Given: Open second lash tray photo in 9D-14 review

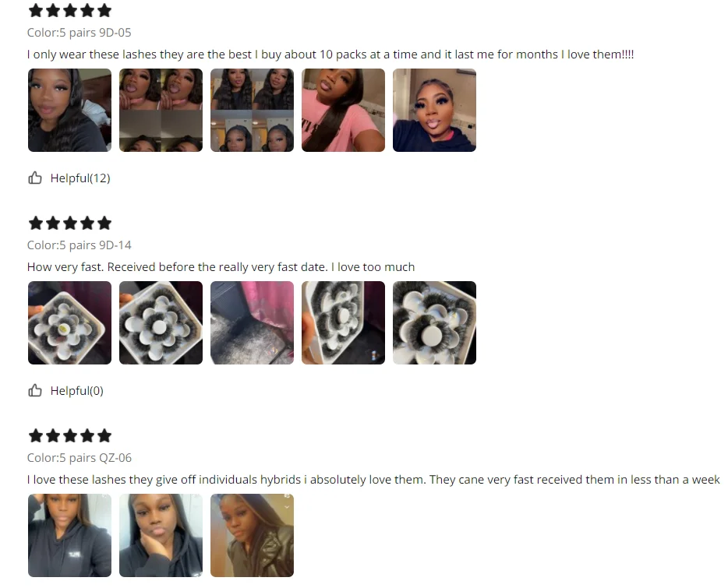Looking at the screenshot, I should tap(161, 322).
